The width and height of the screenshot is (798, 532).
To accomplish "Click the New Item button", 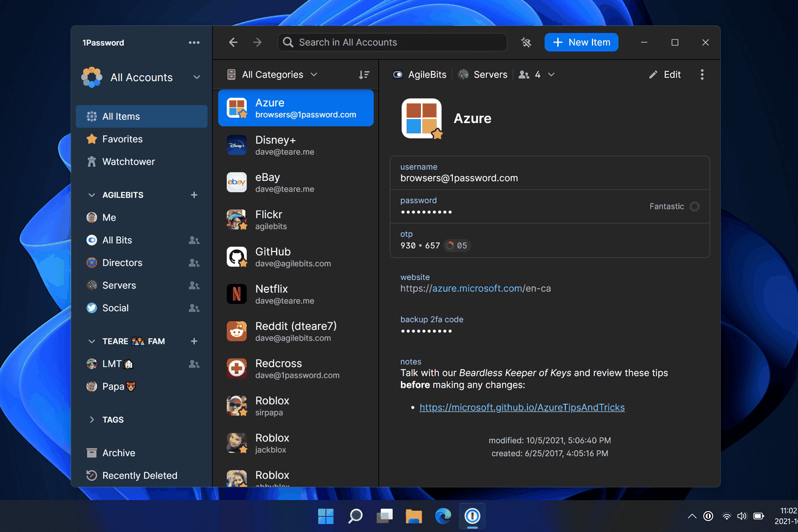I will point(582,43).
